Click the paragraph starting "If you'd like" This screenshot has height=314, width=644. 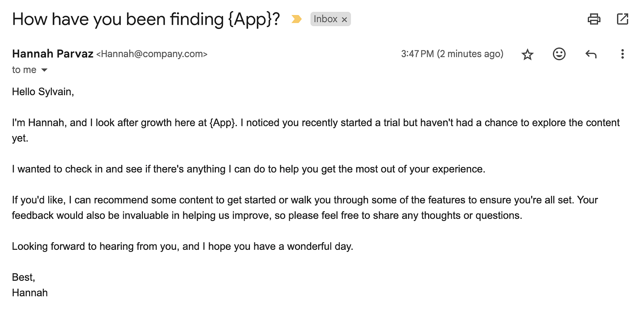point(305,208)
